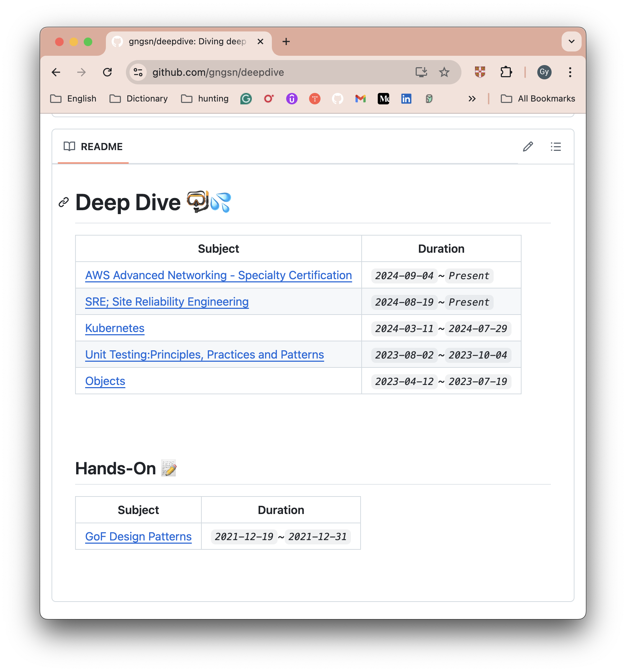Edit the README with the pencil icon

528,147
